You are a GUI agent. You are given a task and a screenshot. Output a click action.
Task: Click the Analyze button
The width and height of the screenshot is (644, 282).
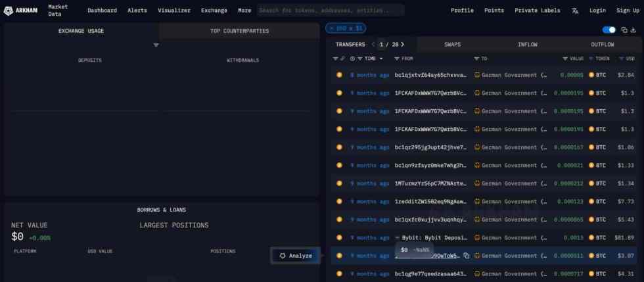point(295,255)
